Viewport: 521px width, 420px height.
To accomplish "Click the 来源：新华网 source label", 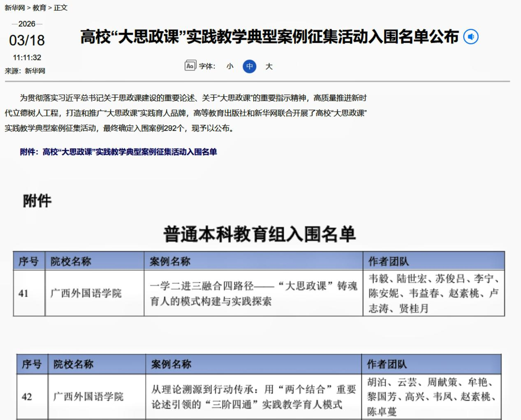I will (x=25, y=71).
